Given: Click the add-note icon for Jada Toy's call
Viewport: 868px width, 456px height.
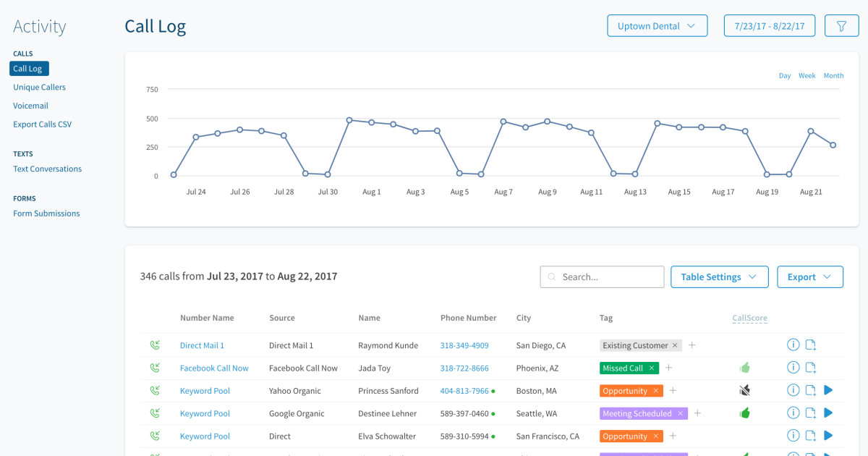Looking at the screenshot, I should point(811,368).
